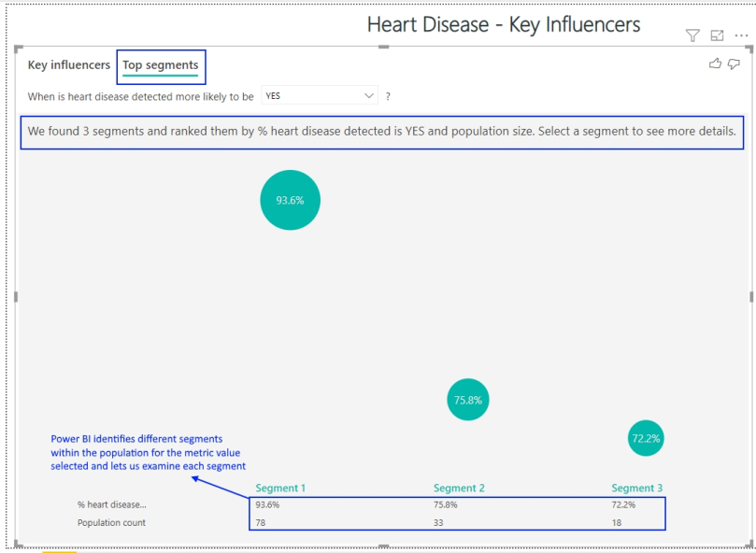
Task: Expand the heart disease value combo box chevron
Action: pos(369,95)
